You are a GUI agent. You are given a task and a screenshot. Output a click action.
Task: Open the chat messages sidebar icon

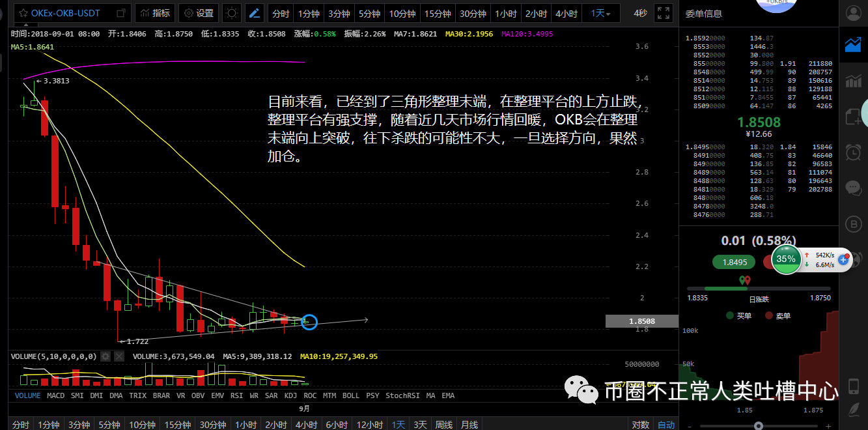pyautogui.click(x=853, y=188)
